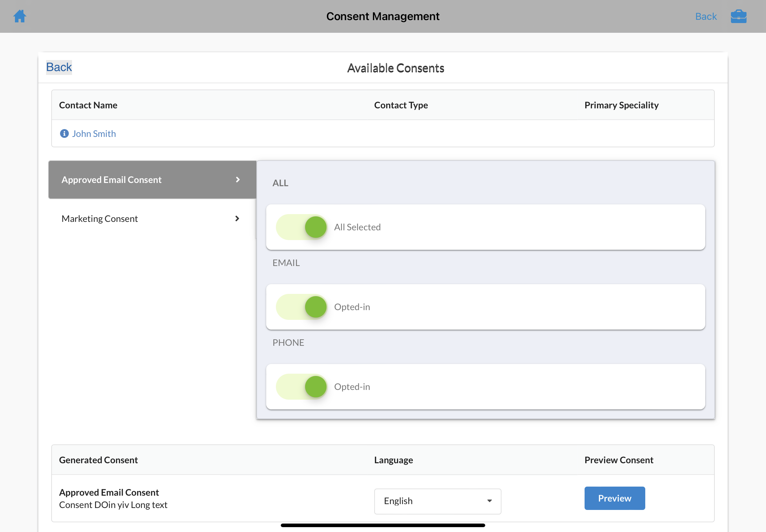Viewport: 766px width, 532px height.
Task: Toggle the All Selected switch off
Action: (x=302, y=227)
